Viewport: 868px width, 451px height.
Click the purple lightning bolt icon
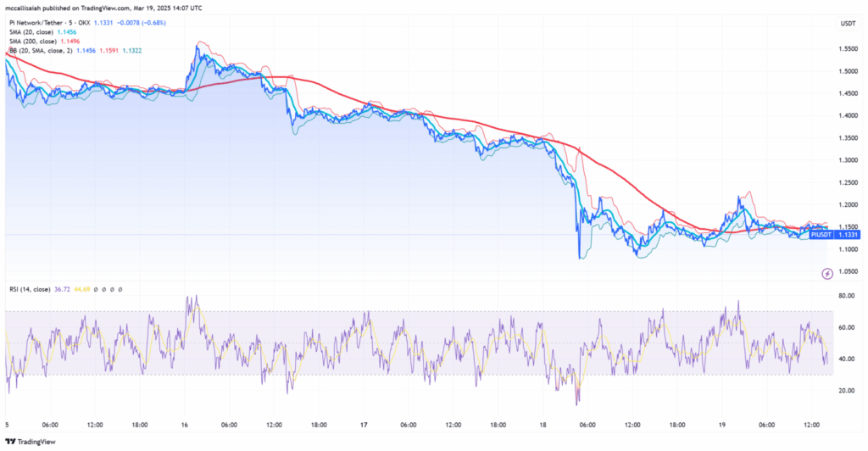[826, 273]
